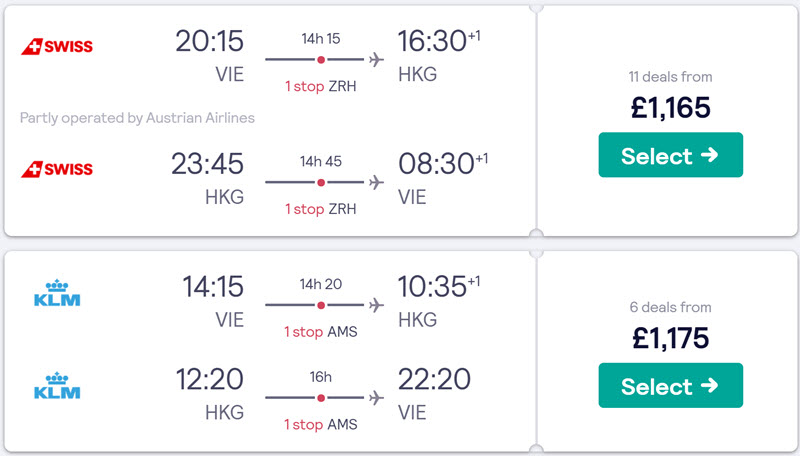This screenshot has height=456, width=800.
Task: Click the SWISS logo on outbound flight
Action: (x=57, y=46)
